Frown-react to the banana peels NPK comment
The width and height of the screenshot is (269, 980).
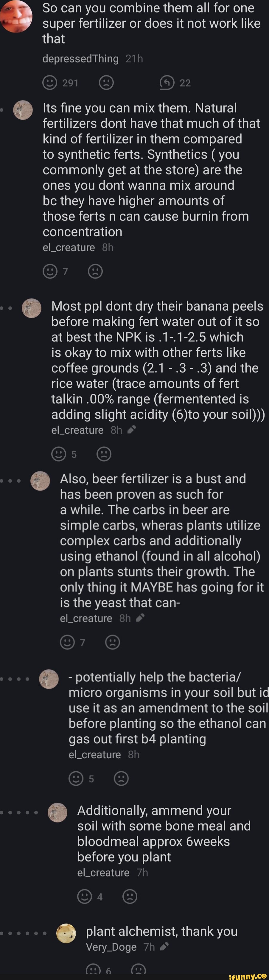coord(104,454)
